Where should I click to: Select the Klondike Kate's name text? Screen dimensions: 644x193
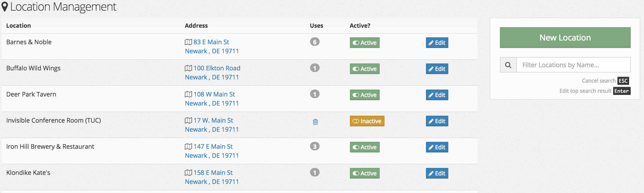pos(28,173)
